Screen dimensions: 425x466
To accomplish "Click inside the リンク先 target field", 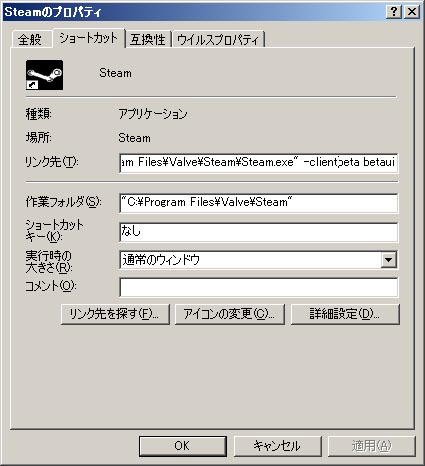I will (258, 162).
